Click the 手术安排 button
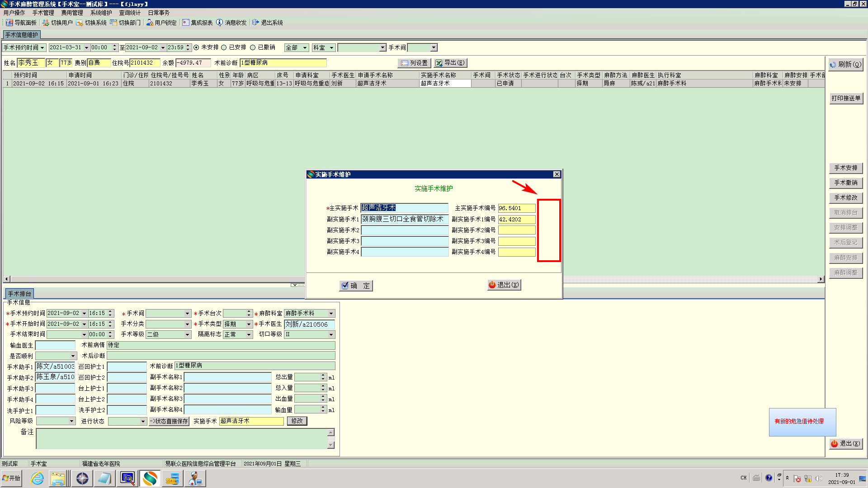Image resolution: width=868 pixels, height=488 pixels. pos(845,168)
